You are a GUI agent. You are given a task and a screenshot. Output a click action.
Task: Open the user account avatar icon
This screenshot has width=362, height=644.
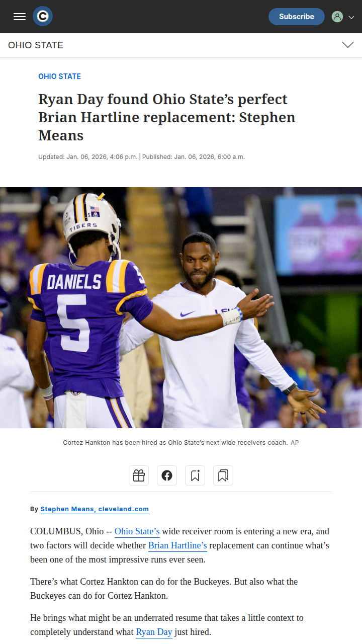[x=337, y=17]
